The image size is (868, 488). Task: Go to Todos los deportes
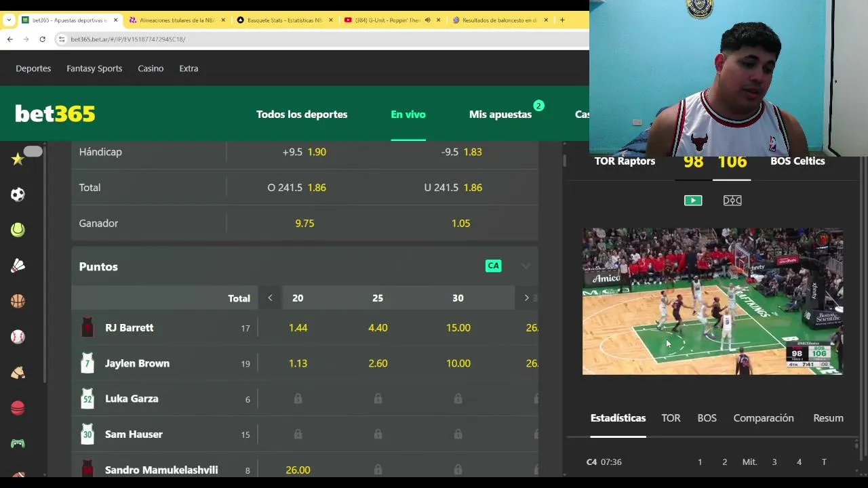pos(302,115)
